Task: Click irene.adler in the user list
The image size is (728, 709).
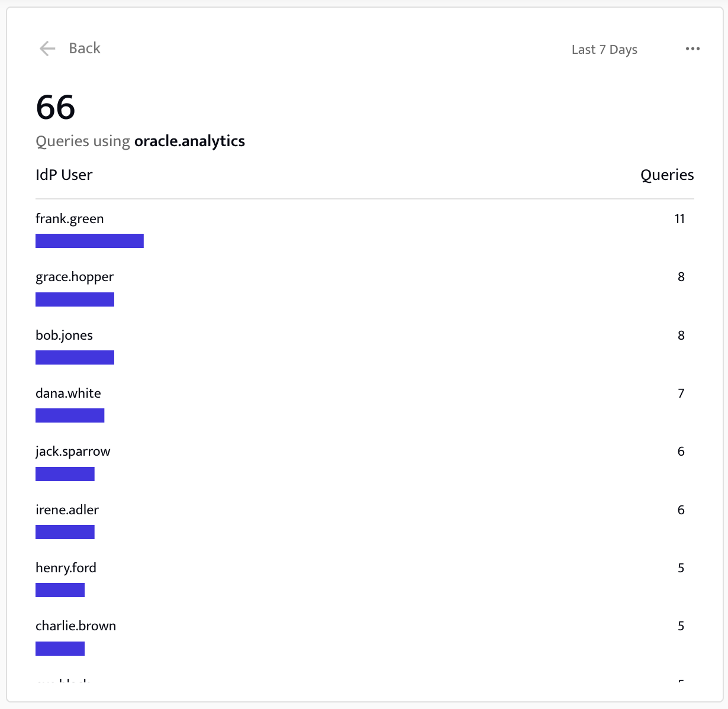Action: [x=67, y=510]
